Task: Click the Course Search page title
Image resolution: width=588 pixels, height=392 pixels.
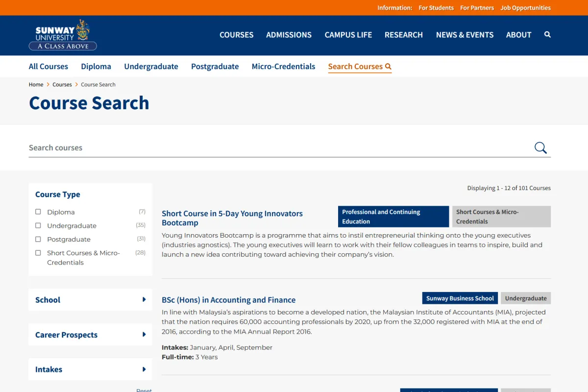Action: pos(89,103)
